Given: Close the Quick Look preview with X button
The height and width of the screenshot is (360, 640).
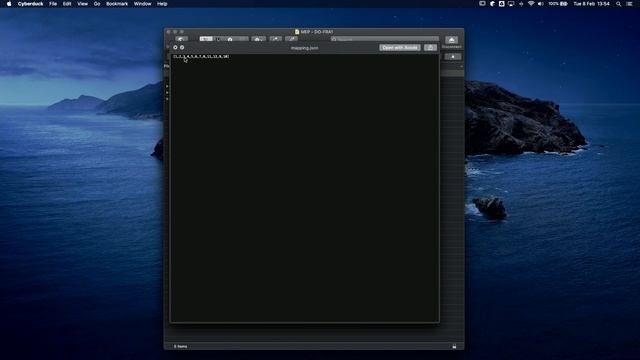Looking at the screenshot, I should click(x=176, y=47).
